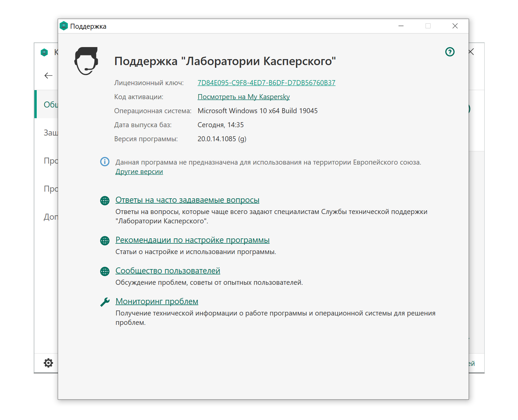Click the heading Поддержка "Лаборатории Касперского"

pos(225,61)
